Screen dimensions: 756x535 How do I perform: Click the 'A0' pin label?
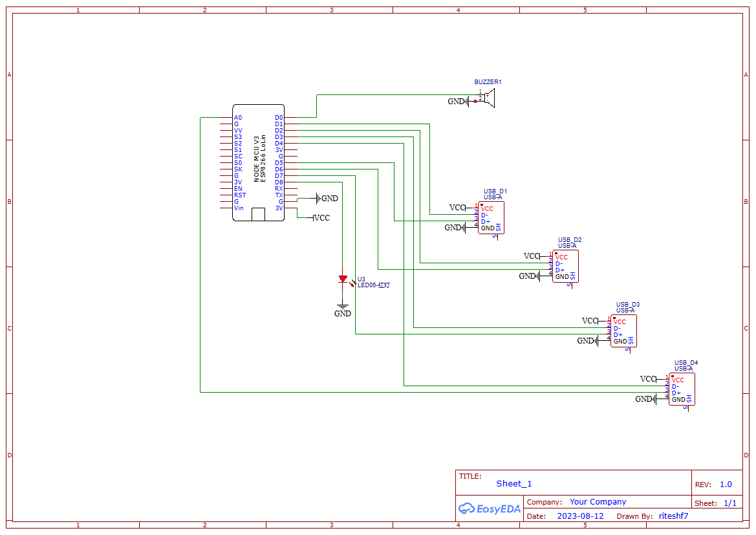[238, 118]
